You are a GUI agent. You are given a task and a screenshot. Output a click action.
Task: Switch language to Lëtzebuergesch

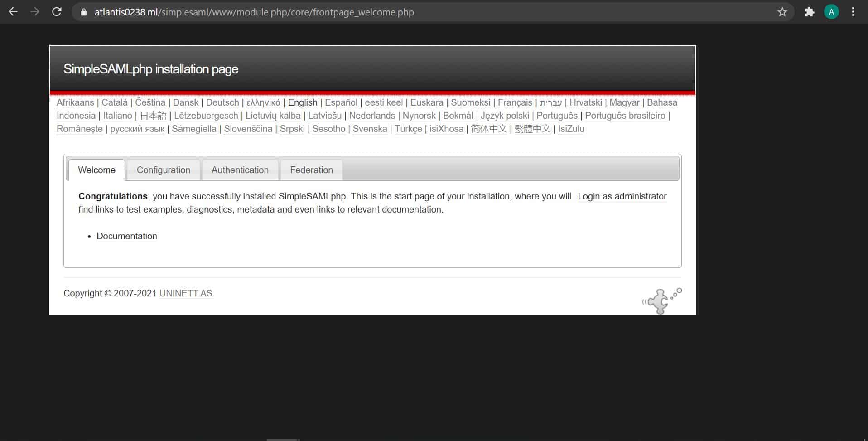(x=206, y=116)
